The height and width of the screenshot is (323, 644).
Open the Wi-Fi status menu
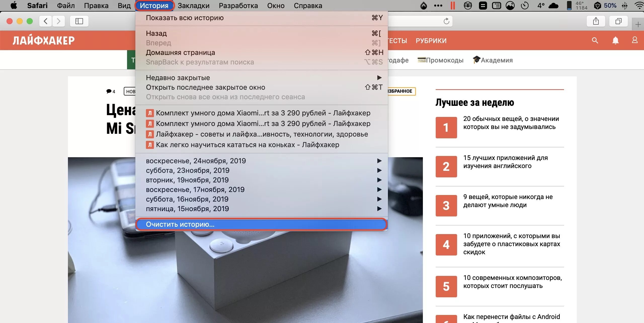(x=639, y=6)
